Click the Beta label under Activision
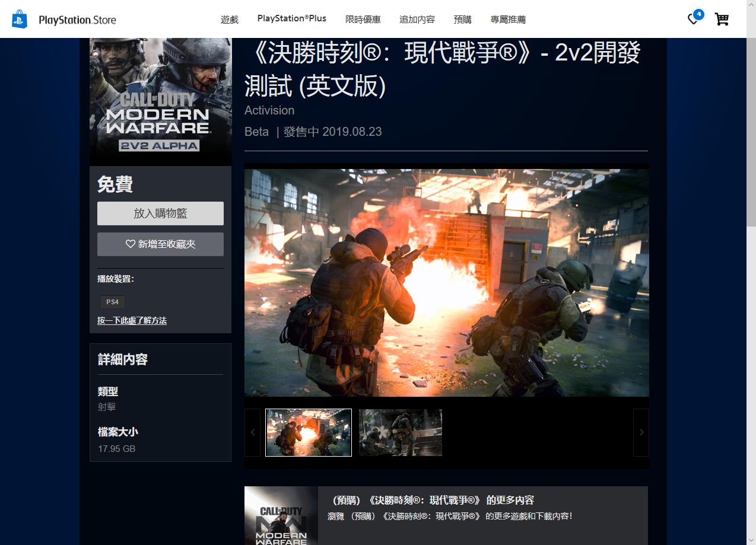This screenshot has width=756, height=545. [256, 132]
